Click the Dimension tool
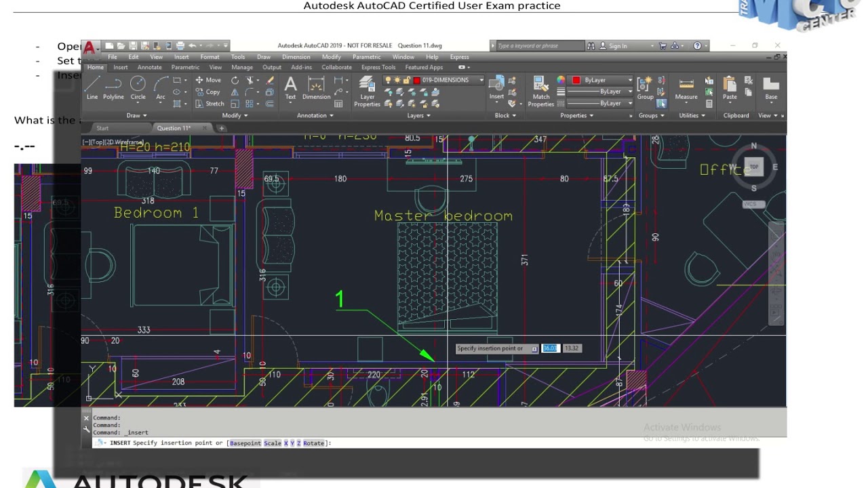The image size is (868, 488). pyautogui.click(x=316, y=88)
